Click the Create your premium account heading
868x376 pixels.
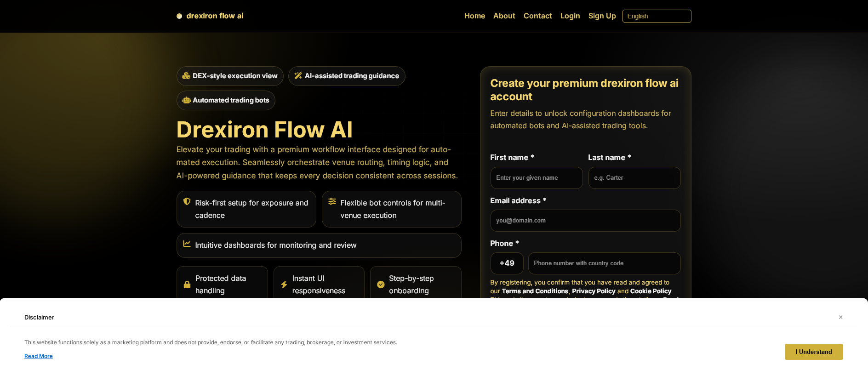[x=584, y=90]
